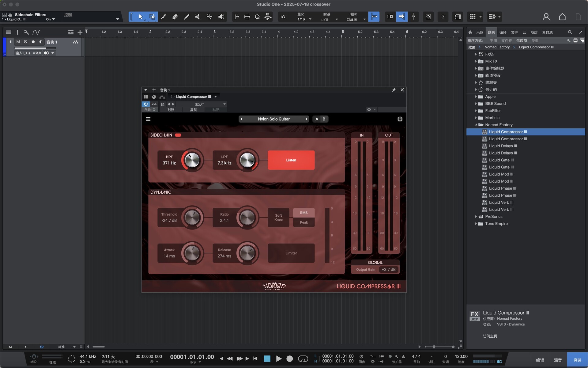Open the track inspector 'i' icon
The width and height of the screenshot is (588, 368).
pyautogui.click(x=17, y=32)
